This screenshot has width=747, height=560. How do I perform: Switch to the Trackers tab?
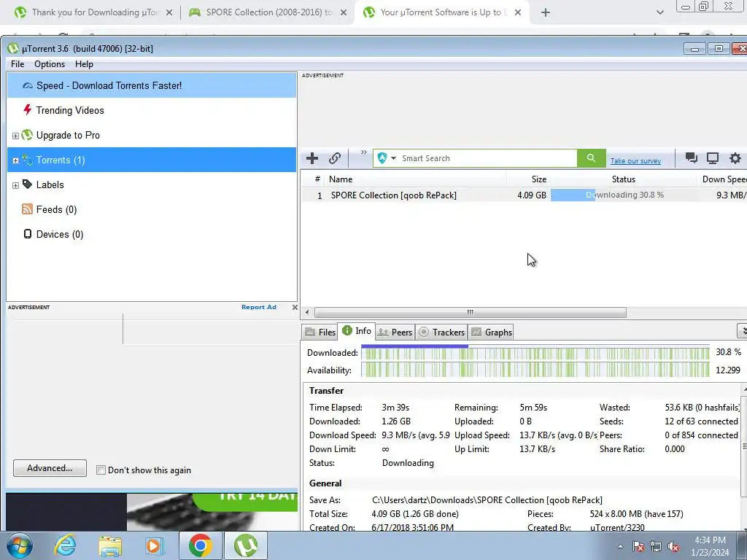coord(441,332)
